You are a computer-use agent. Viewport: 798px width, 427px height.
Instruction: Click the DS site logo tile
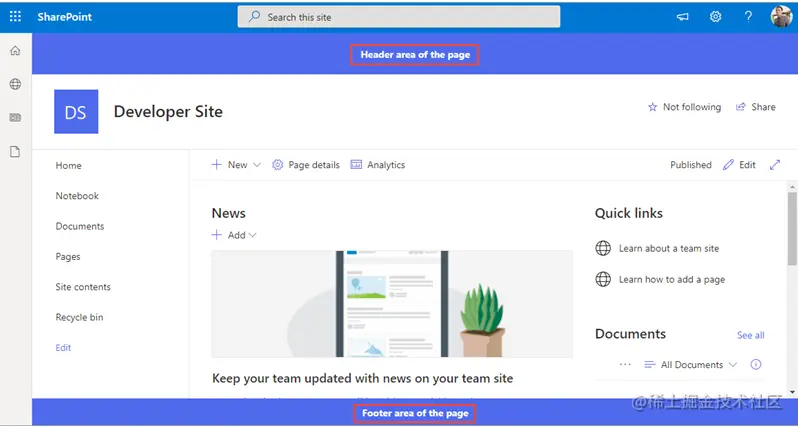click(x=76, y=111)
